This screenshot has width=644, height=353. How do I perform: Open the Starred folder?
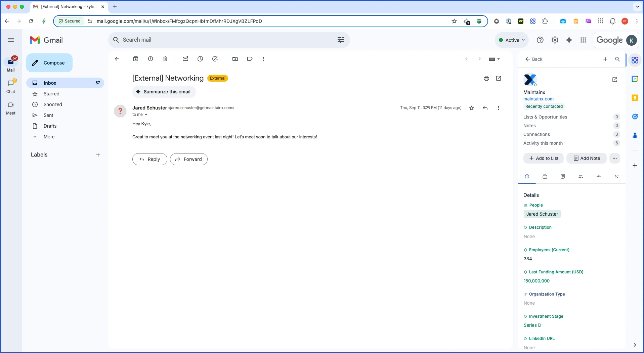(65, 94)
